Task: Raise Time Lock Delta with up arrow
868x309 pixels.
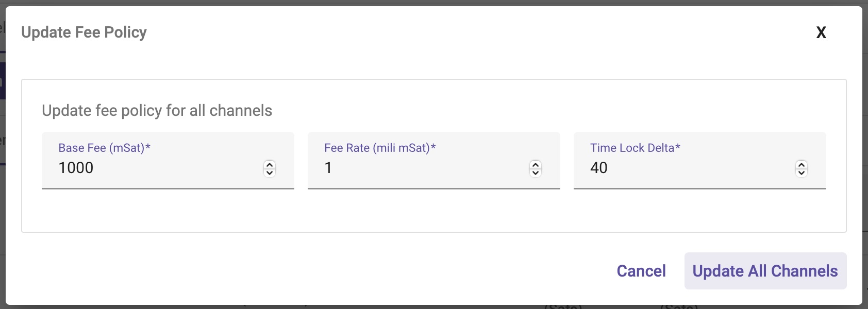Action: click(x=802, y=165)
